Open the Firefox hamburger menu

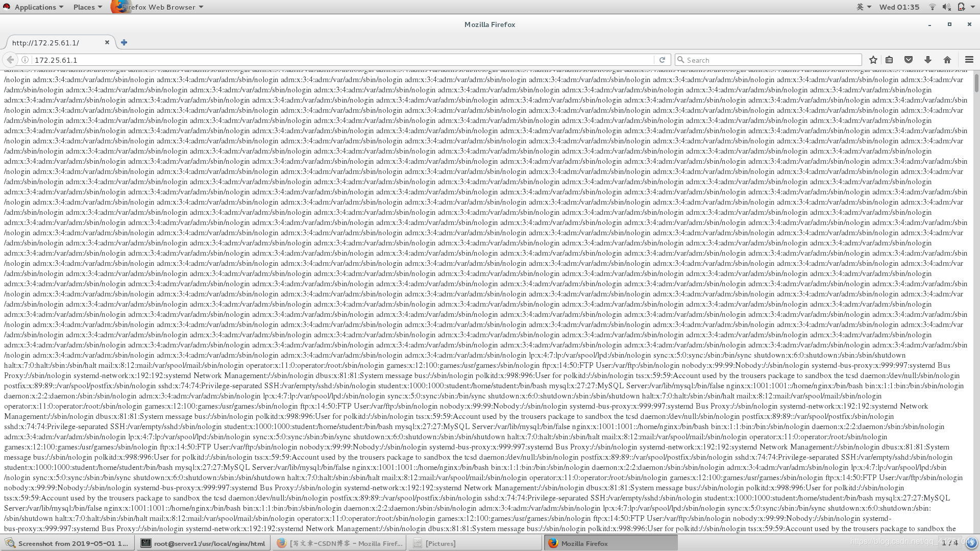pyautogui.click(x=969, y=60)
